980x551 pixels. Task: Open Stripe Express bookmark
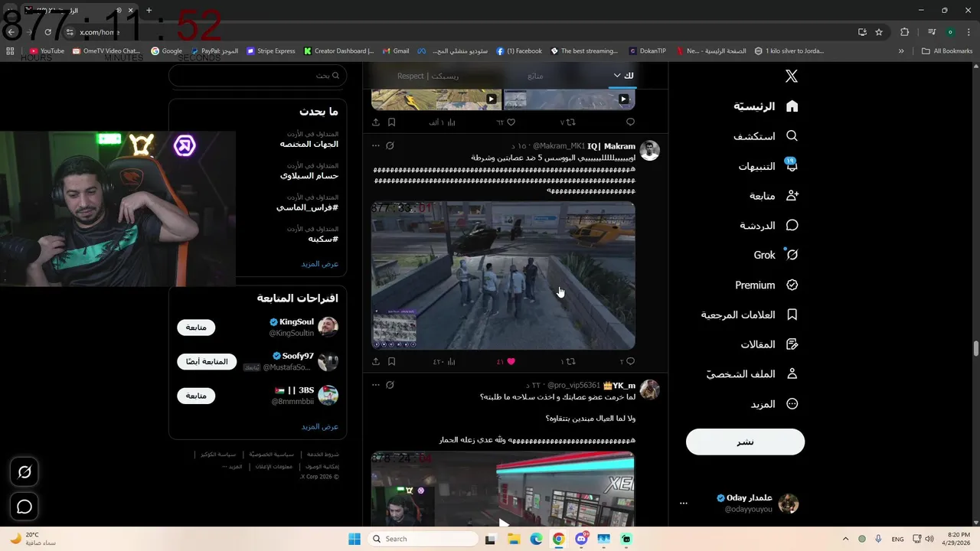coord(271,51)
